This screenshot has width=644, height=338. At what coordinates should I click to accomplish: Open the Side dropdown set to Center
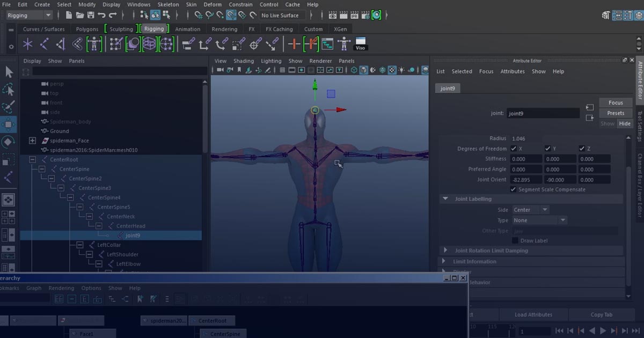point(530,209)
